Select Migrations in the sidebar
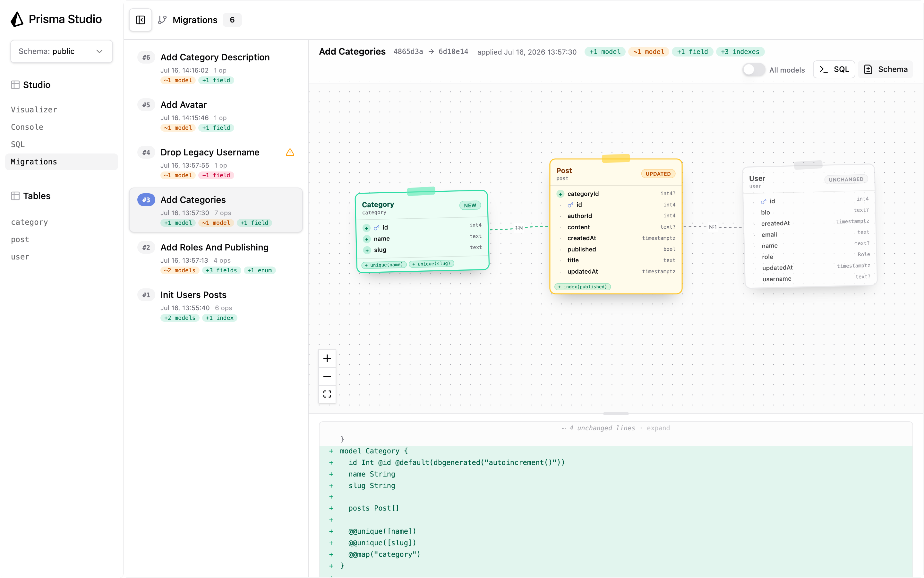Image resolution: width=924 pixels, height=578 pixels. pos(62,162)
